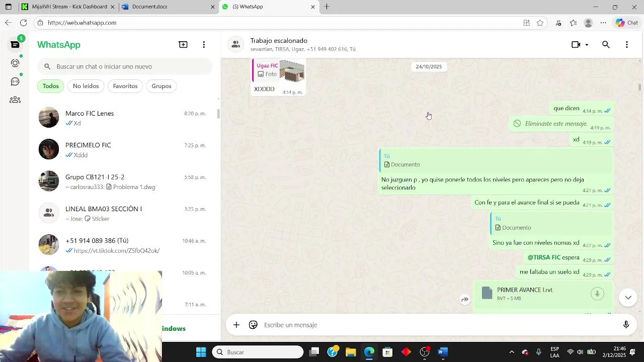Open the browser profile avatar
The image size is (644, 362).
pyautogui.click(x=588, y=23)
